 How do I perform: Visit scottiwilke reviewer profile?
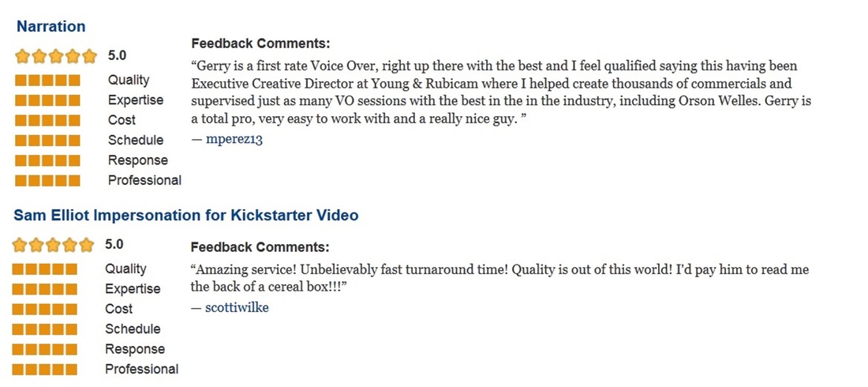pos(237,307)
